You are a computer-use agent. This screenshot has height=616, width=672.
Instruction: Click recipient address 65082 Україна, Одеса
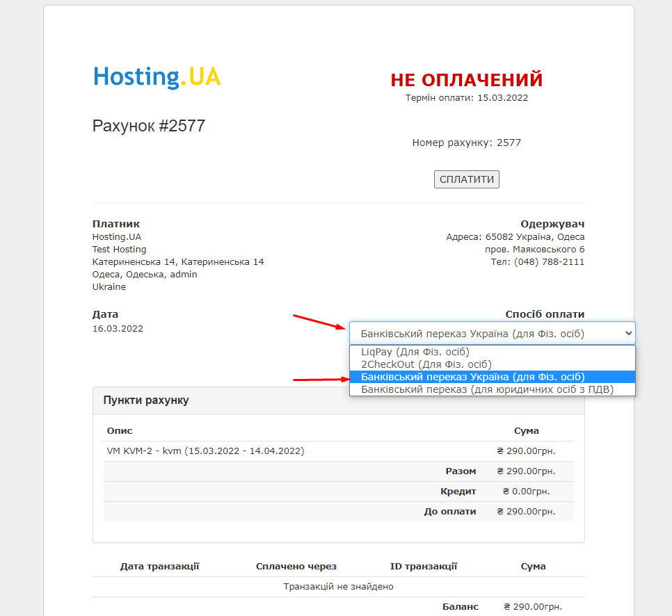pyautogui.click(x=515, y=237)
